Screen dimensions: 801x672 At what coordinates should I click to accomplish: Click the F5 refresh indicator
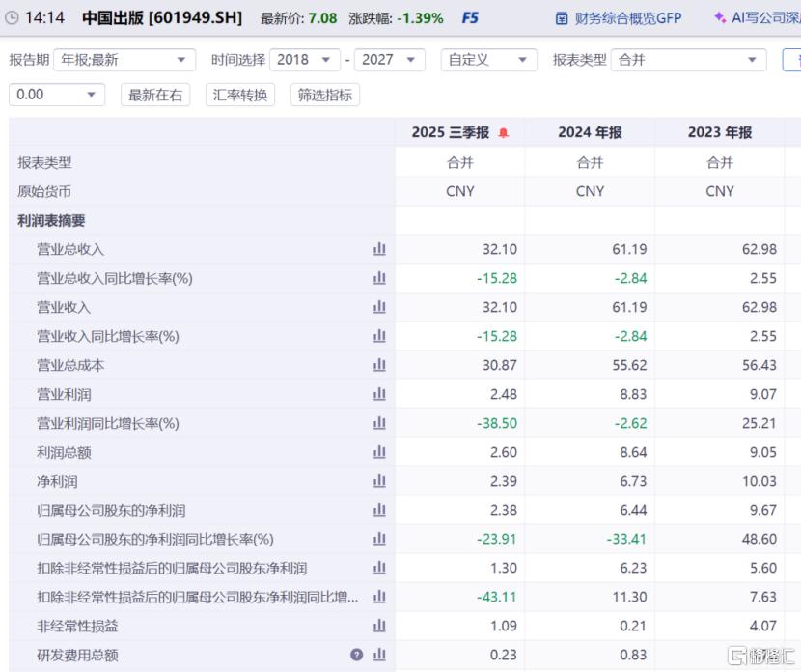(x=470, y=18)
